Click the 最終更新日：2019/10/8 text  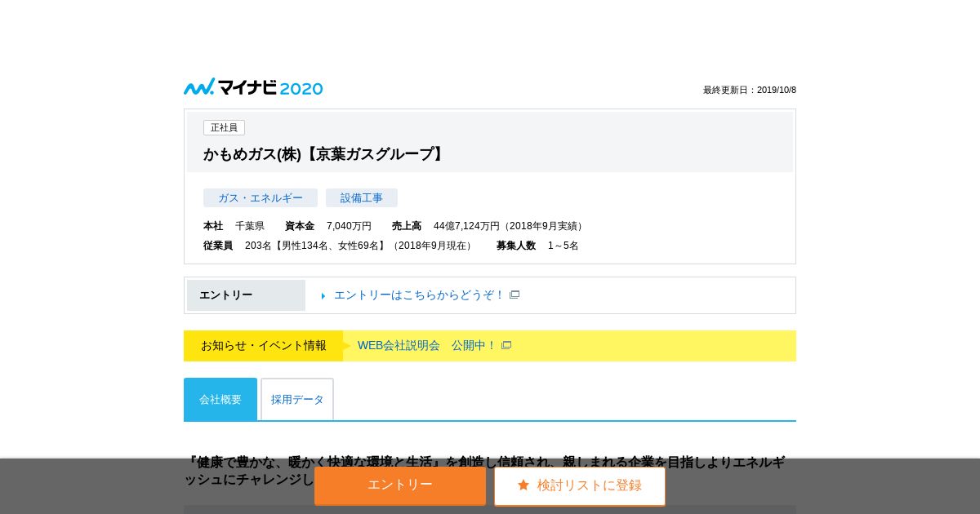(x=750, y=91)
